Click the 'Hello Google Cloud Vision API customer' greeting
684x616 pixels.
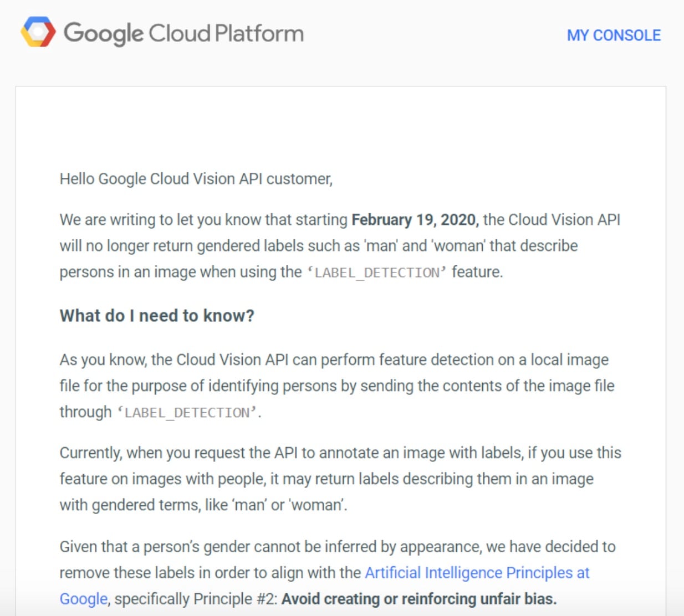pos(196,179)
